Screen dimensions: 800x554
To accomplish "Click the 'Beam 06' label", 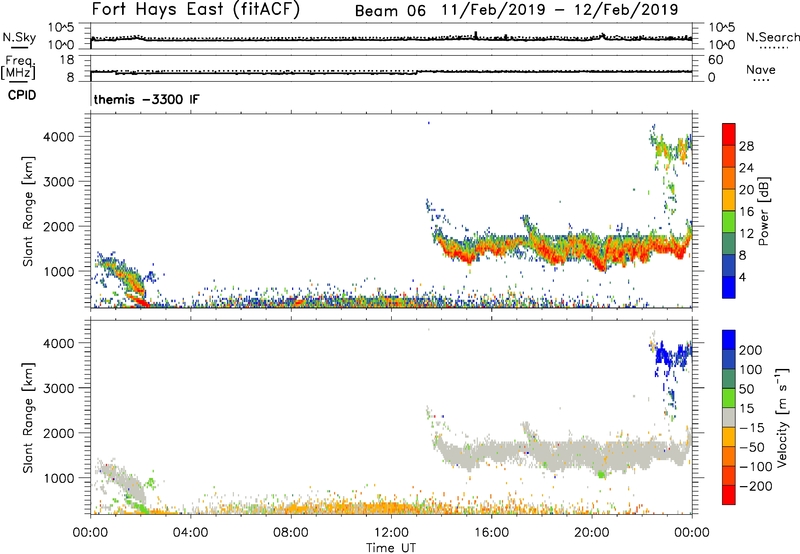I will point(390,11).
